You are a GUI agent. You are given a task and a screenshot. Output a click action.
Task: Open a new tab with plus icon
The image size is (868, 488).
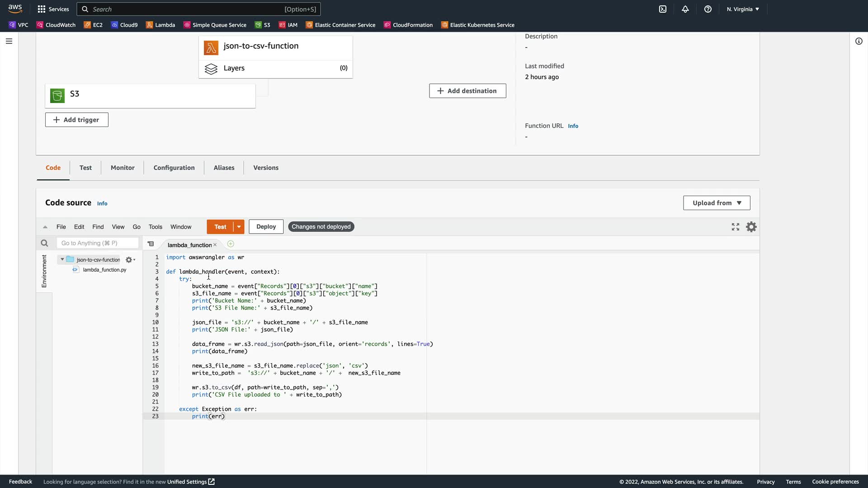coord(231,244)
